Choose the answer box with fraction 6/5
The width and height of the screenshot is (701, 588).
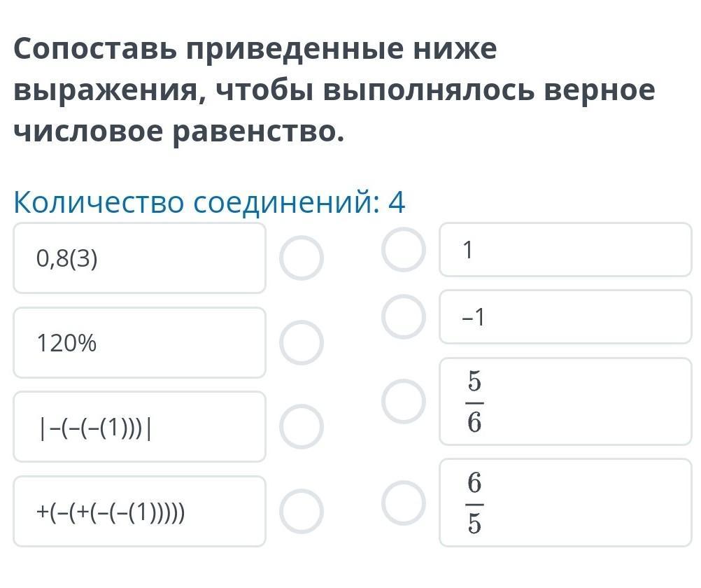coord(565,502)
